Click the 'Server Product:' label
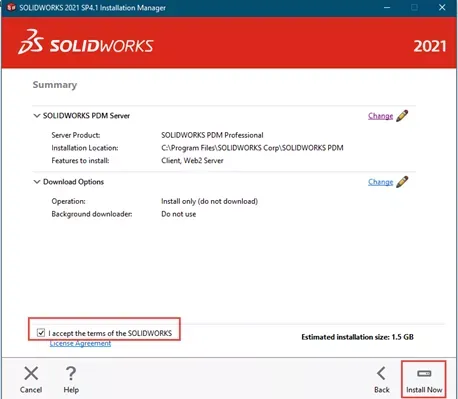The width and height of the screenshot is (458, 399). (x=76, y=135)
